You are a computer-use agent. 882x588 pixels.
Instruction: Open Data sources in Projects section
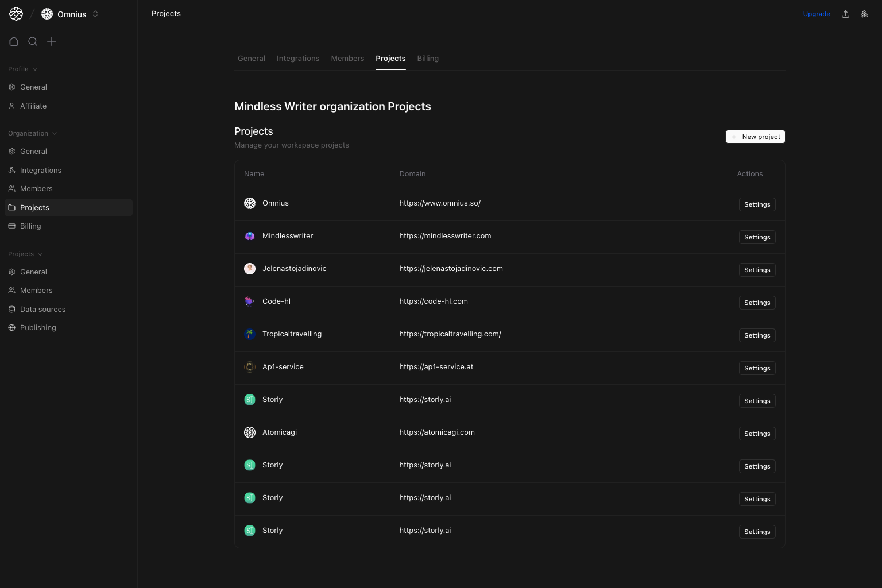tap(42, 309)
